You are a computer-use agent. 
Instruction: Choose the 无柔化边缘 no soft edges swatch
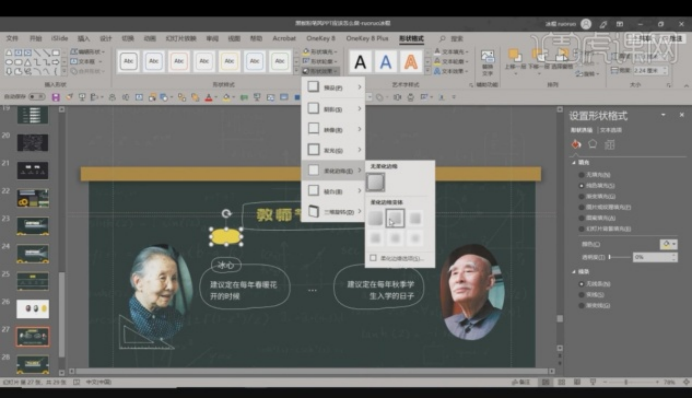coord(375,182)
